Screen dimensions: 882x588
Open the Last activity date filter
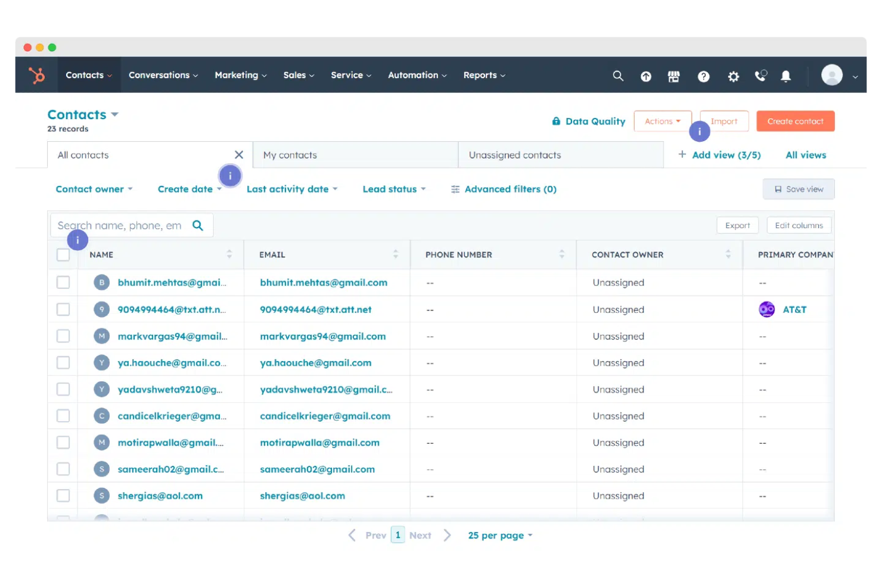(292, 189)
